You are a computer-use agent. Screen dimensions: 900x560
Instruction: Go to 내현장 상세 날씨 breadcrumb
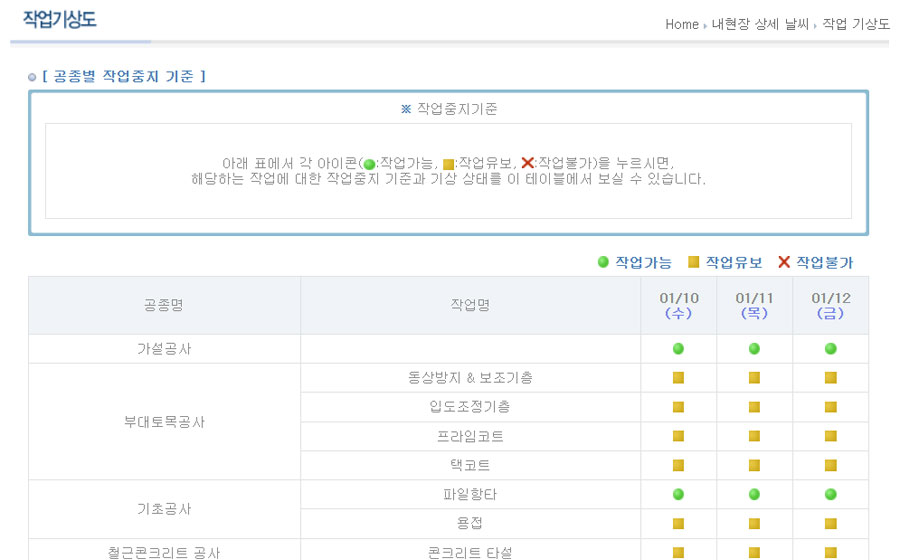759,24
